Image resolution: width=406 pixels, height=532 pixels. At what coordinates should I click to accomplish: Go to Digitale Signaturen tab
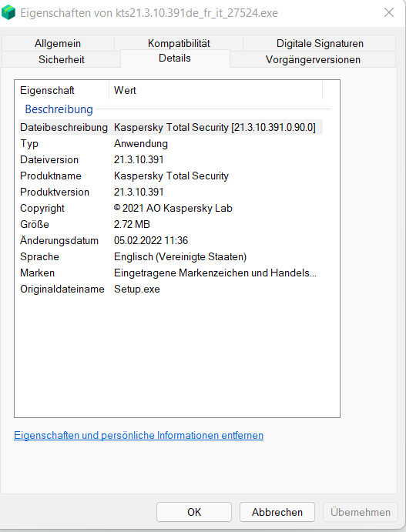point(320,43)
